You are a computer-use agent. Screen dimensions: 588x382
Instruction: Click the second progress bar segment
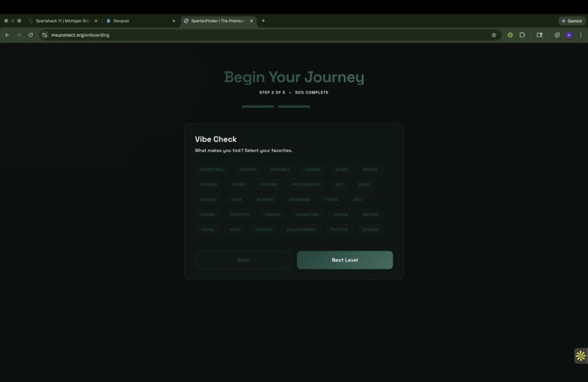[294, 107]
